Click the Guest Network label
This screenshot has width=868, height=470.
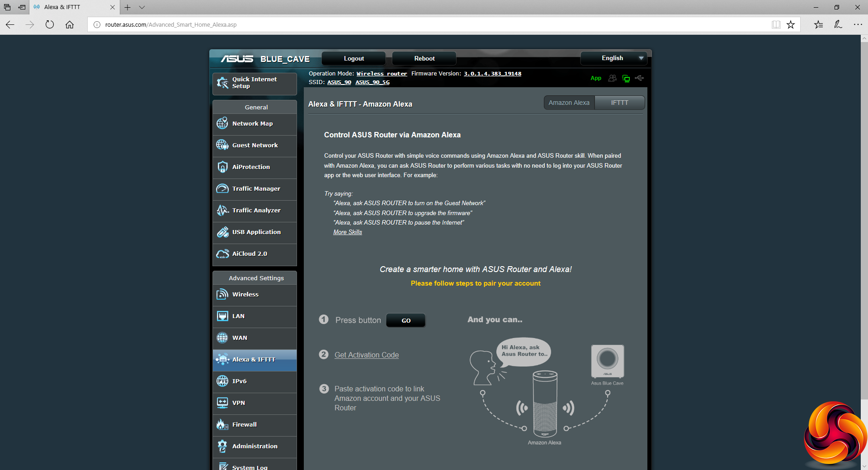point(255,145)
